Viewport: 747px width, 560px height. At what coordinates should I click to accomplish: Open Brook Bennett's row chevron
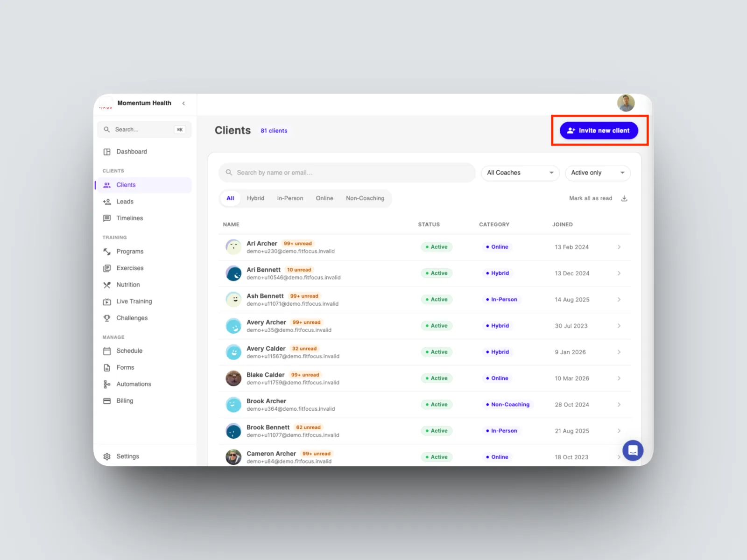(619, 431)
